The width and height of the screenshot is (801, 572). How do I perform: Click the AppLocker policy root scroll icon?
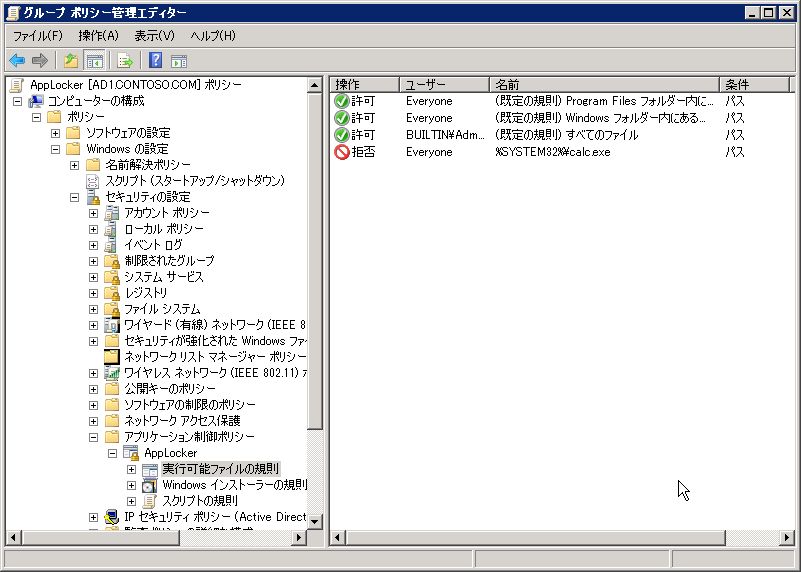(17, 85)
